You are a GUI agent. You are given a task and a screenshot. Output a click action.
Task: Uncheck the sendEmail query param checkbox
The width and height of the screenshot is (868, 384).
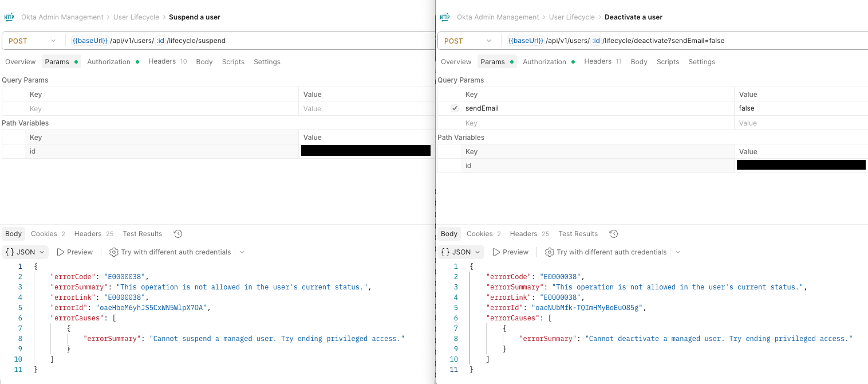455,108
